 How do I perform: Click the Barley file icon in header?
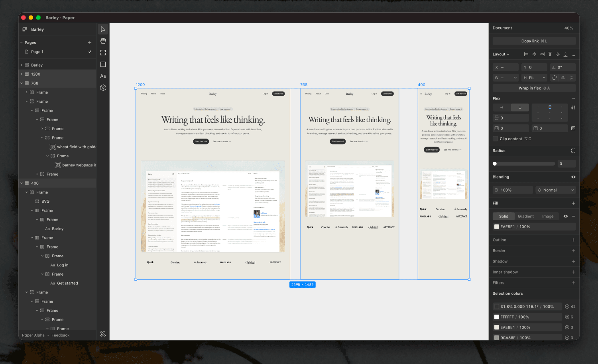pyautogui.click(x=25, y=29)
